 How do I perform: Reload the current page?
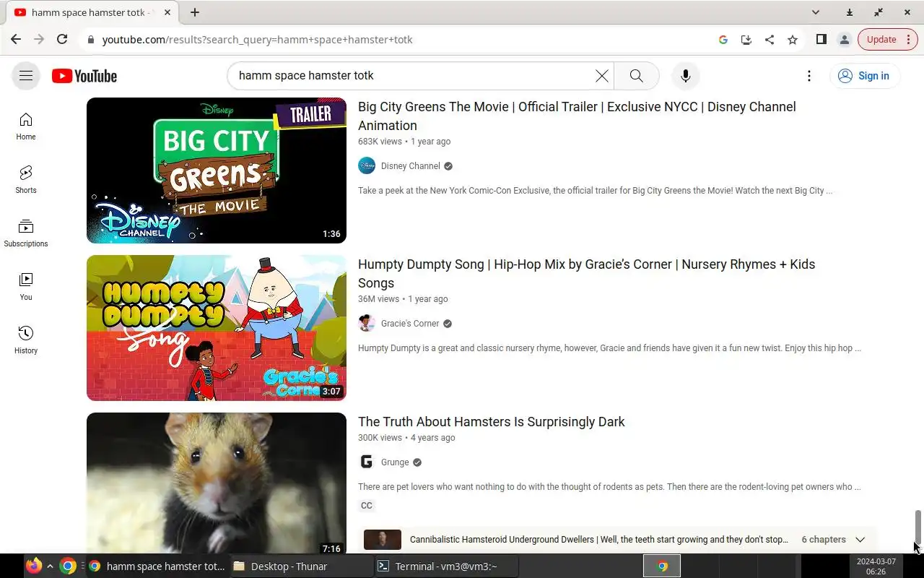click(62, 40)
